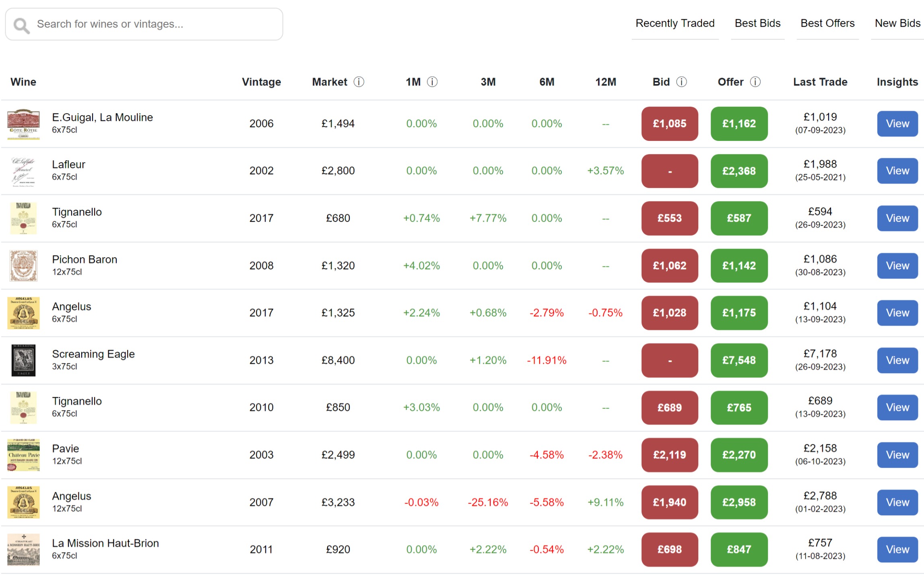
Task: Open the Bid column info icon
Action: pos(681,82)
